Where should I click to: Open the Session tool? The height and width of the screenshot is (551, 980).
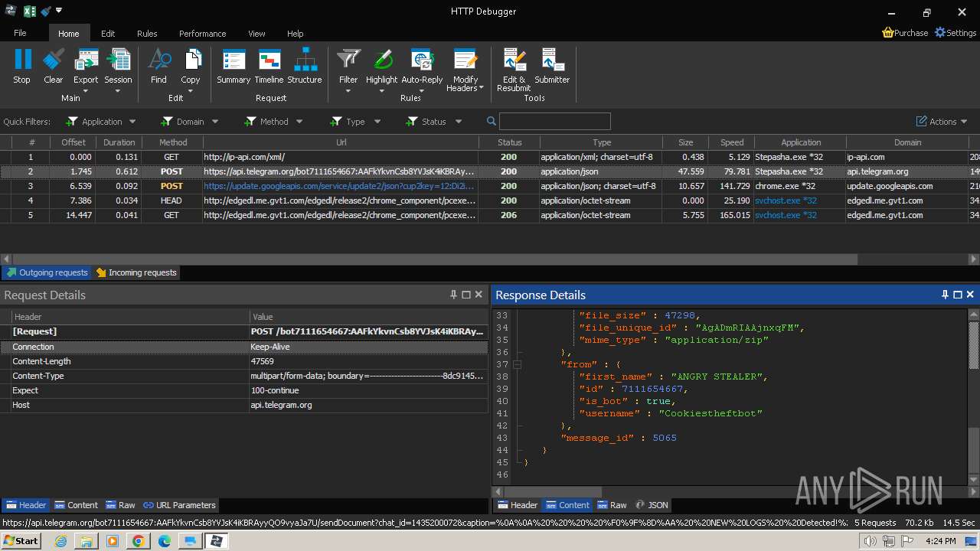click(x=118, y=70)
